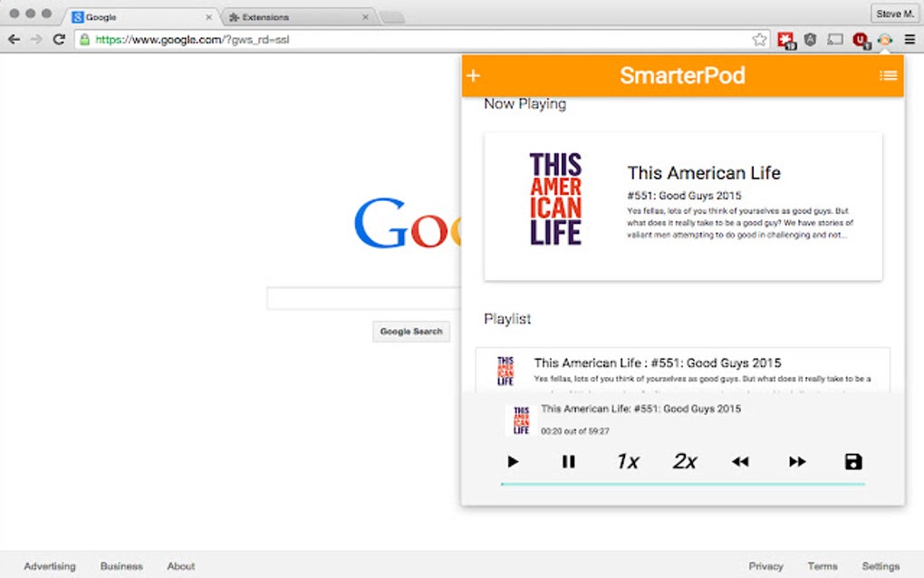
Task: Seek along the teal progress bar
Action: pyautogui.click(x=683, y=484)
